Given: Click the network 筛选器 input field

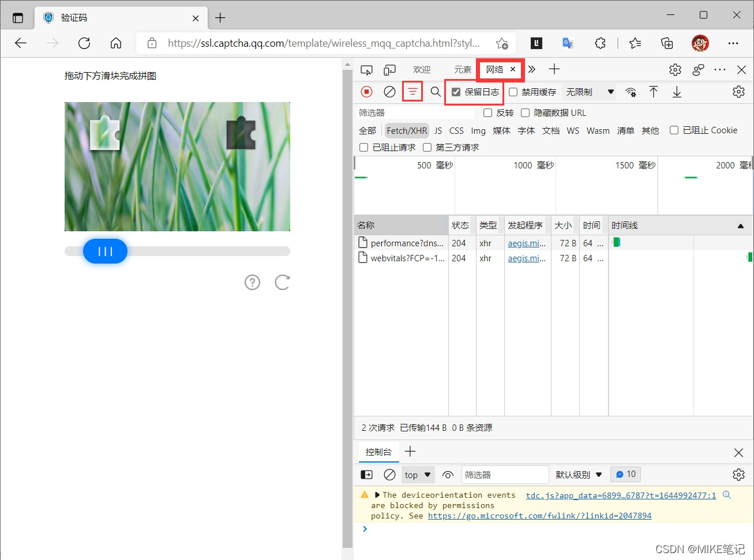Looking at the screenshot, I should point(415,113).
